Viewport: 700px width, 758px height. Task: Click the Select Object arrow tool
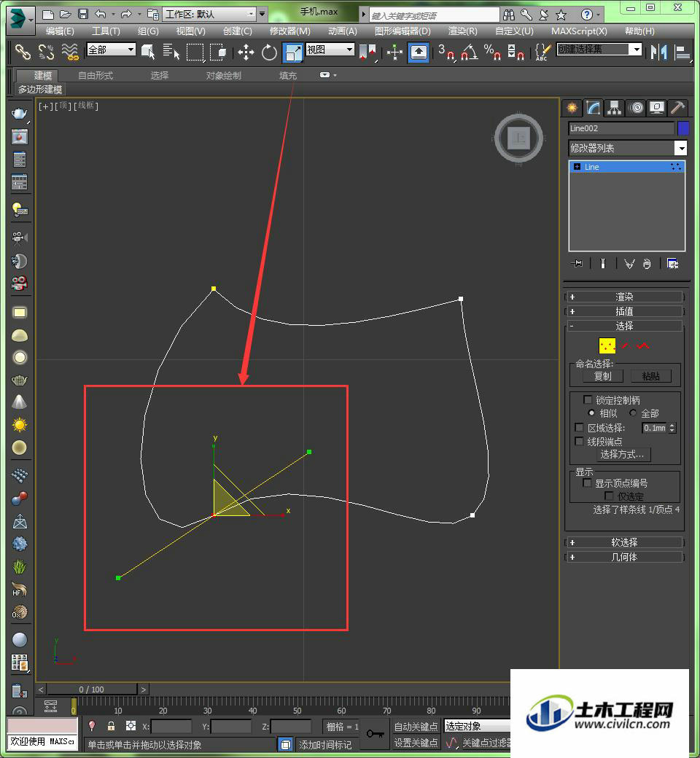(x=148, y=52)
